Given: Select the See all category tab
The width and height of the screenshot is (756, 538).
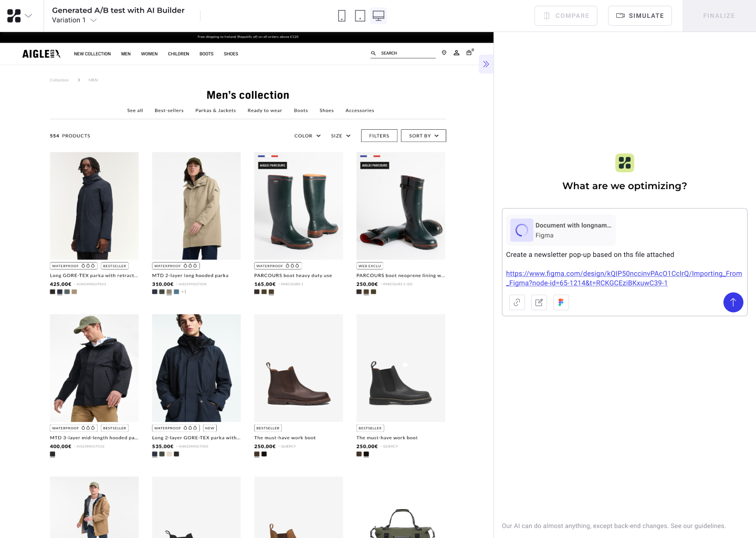Looking at the screenshot, I should pyautogui.click(x=135, y=110).
